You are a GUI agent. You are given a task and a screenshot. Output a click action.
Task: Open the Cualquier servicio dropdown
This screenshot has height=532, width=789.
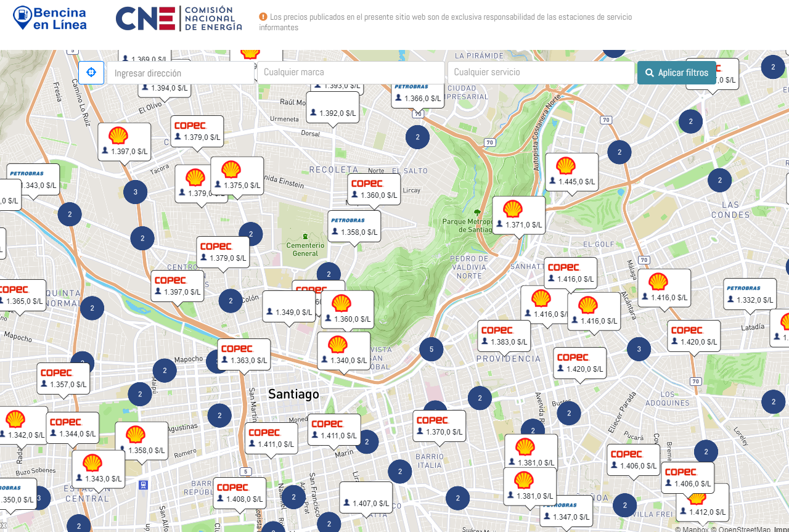[x=541, y=73]
